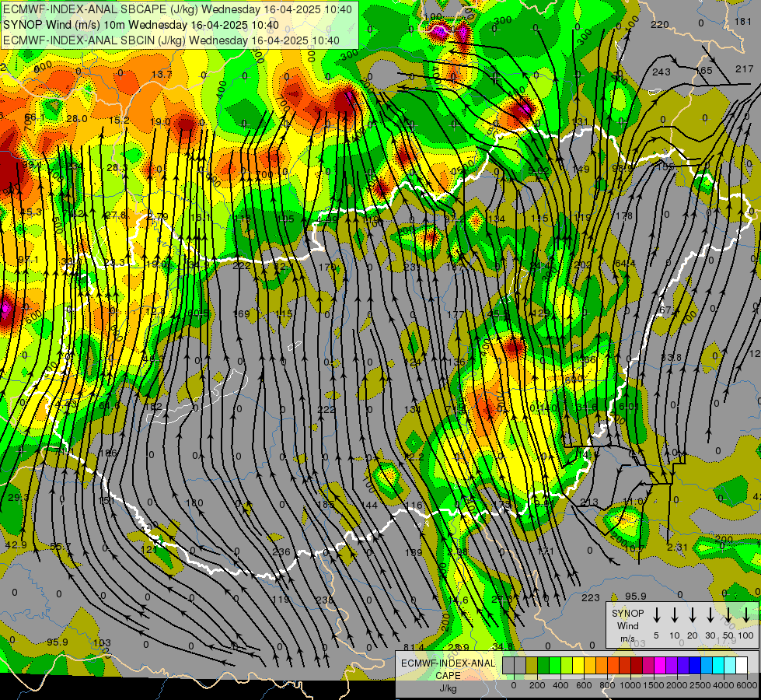This screenshot has height=700, width=761.
Task: Click the 238 value on the map
Action: point(324,600)
